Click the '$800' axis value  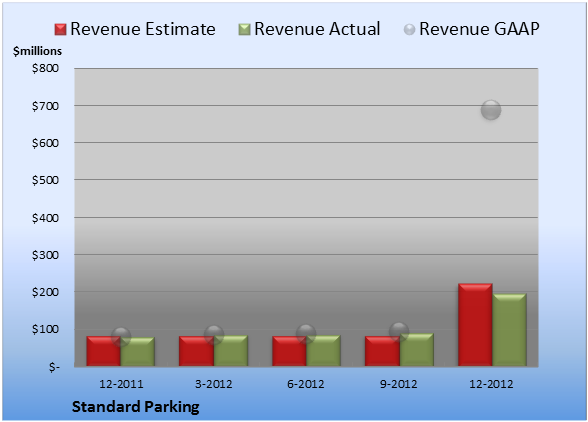click(x=45, y=68)
